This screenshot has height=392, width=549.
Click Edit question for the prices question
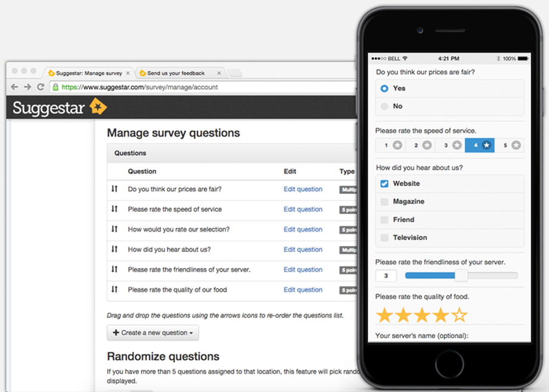pos(302,189)
